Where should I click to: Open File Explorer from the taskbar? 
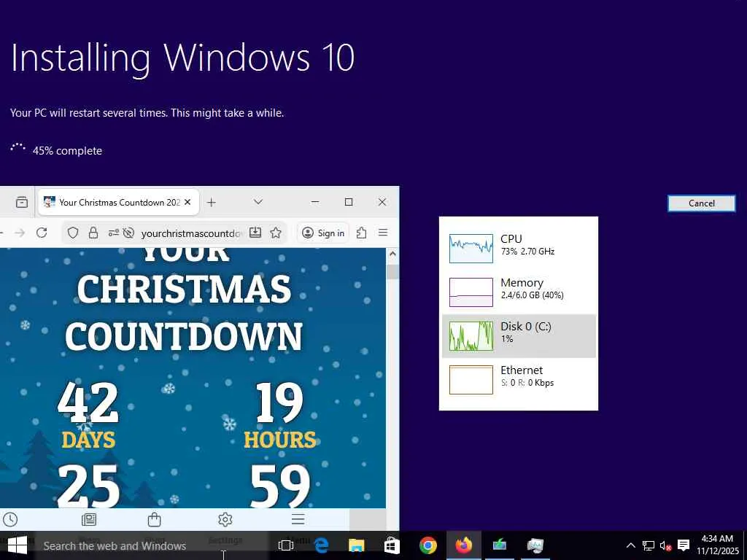pos(356,545)
